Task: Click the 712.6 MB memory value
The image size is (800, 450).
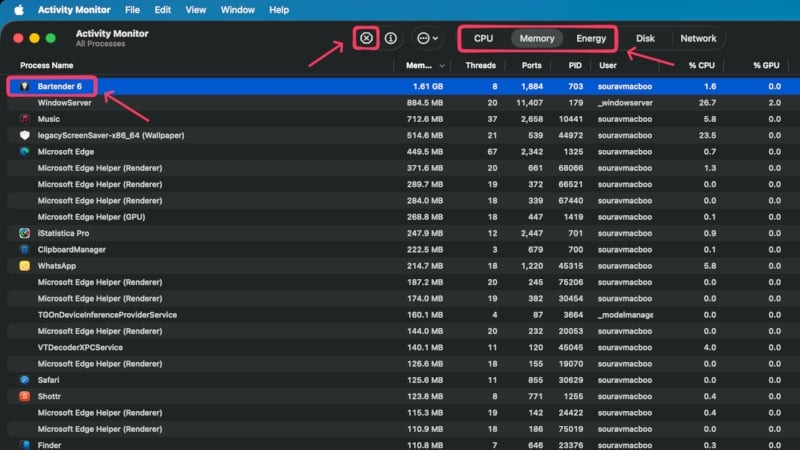Action: tap(424, 119)
